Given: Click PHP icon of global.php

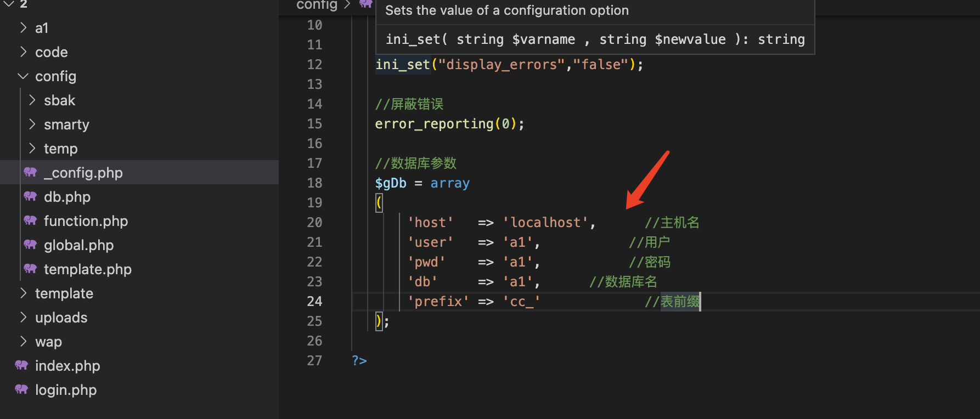Looking at the screenshot, I should [x=30, y=245].
